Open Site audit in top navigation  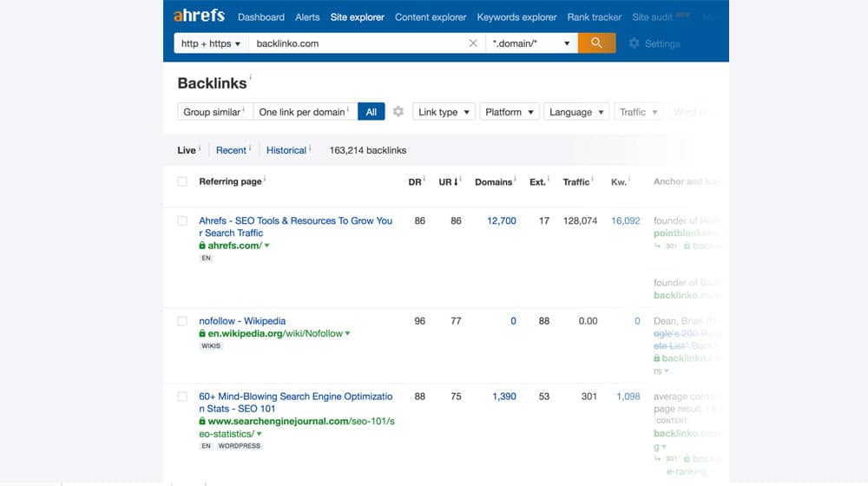[652, 17]
